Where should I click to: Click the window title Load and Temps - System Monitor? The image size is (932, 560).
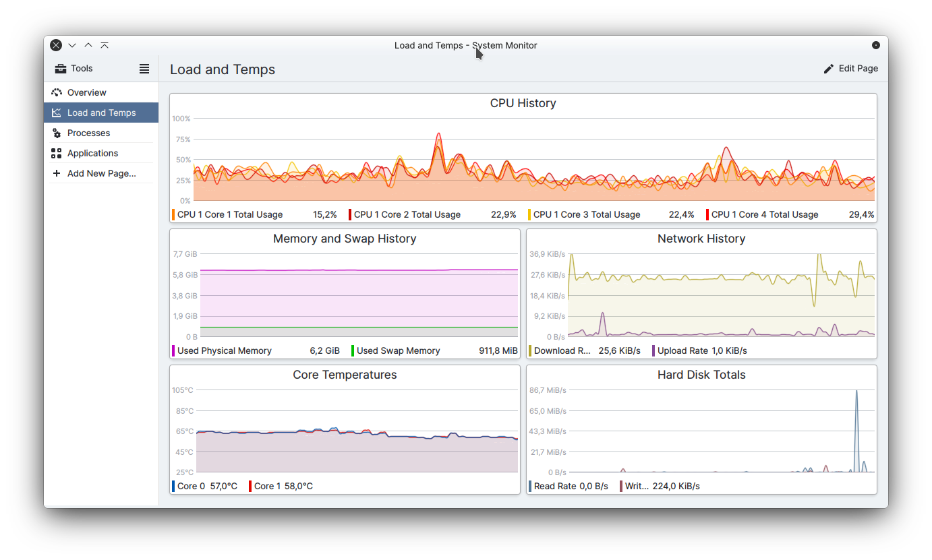point(466,45)
